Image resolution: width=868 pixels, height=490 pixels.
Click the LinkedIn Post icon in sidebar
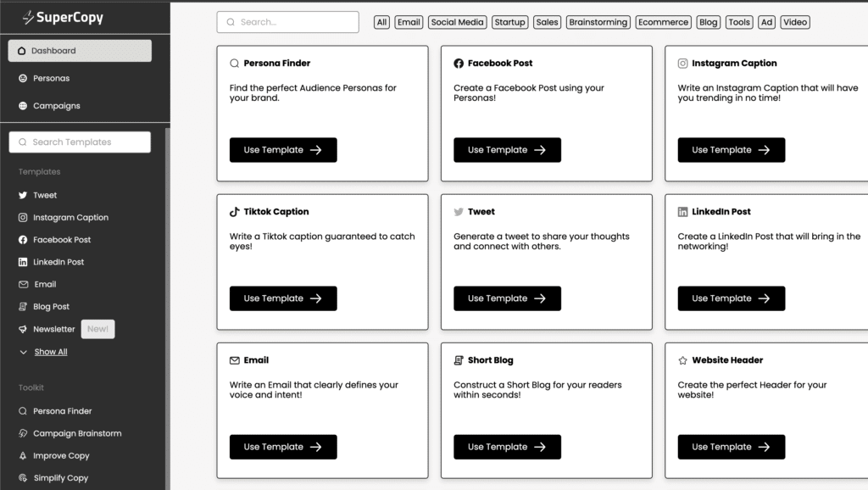[x=23, y=262]
